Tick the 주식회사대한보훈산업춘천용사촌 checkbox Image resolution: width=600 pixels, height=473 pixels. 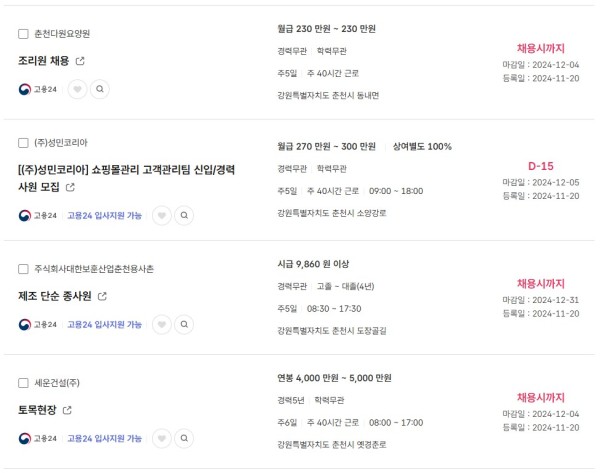click(x=23, y=269)
